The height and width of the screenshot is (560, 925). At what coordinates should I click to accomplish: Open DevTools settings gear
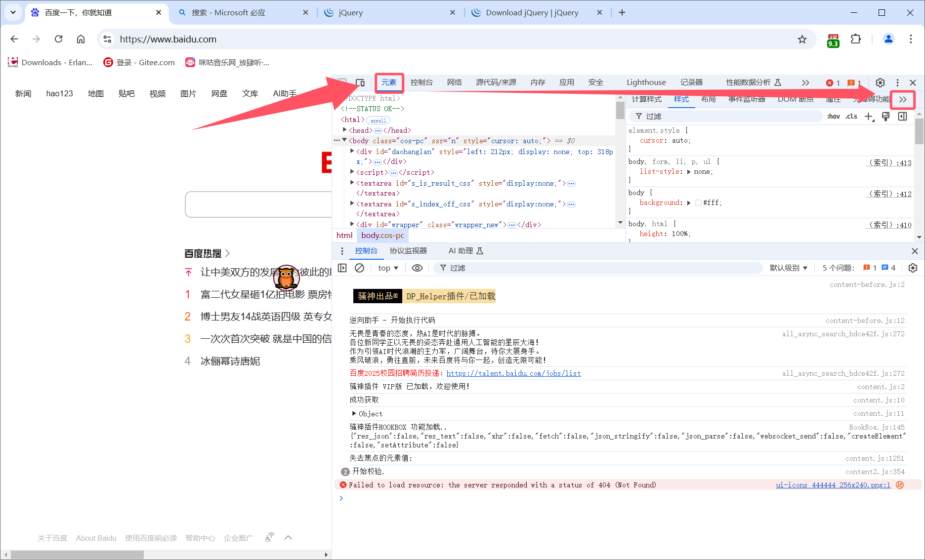coord(880,82)
